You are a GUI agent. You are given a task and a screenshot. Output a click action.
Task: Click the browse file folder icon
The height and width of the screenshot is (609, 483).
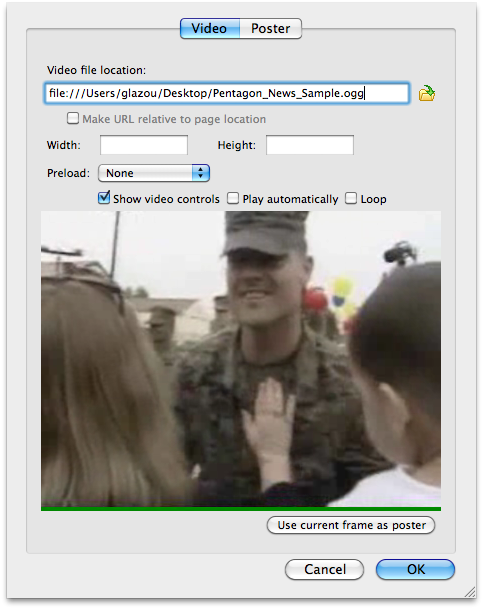point(426,93)
